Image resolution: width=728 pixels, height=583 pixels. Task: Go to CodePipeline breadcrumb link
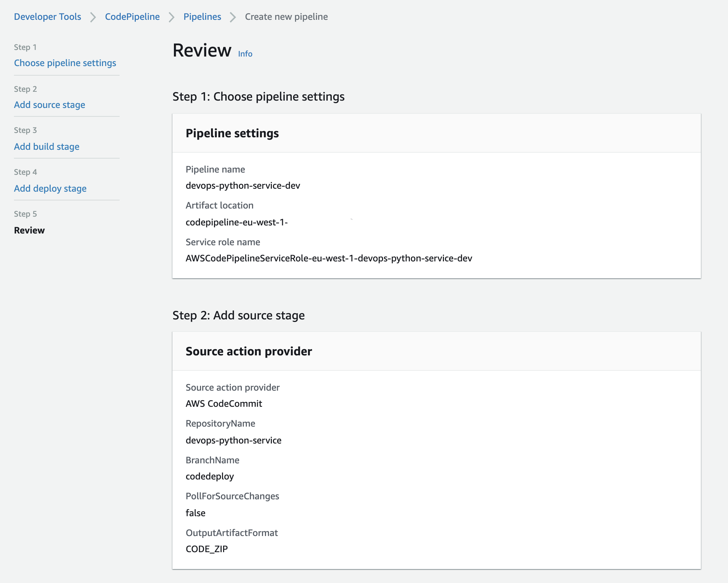pyautogui.click(x=132, y=17)
